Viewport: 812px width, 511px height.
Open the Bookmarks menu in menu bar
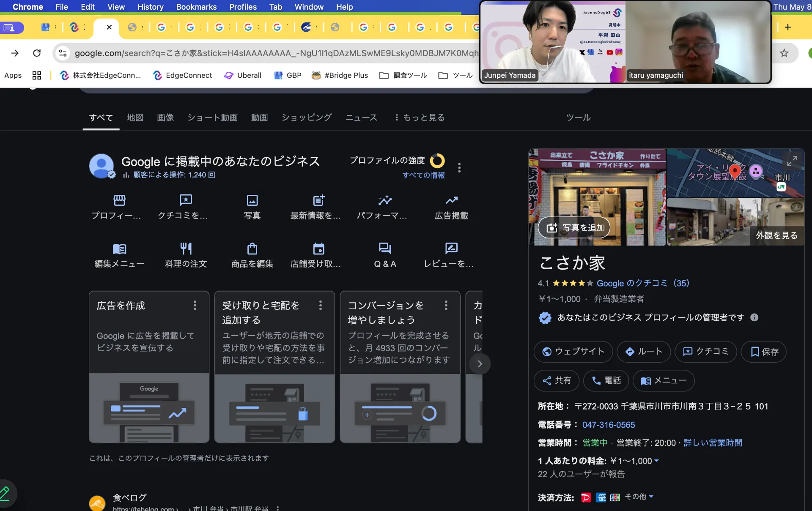pos(196,7)
